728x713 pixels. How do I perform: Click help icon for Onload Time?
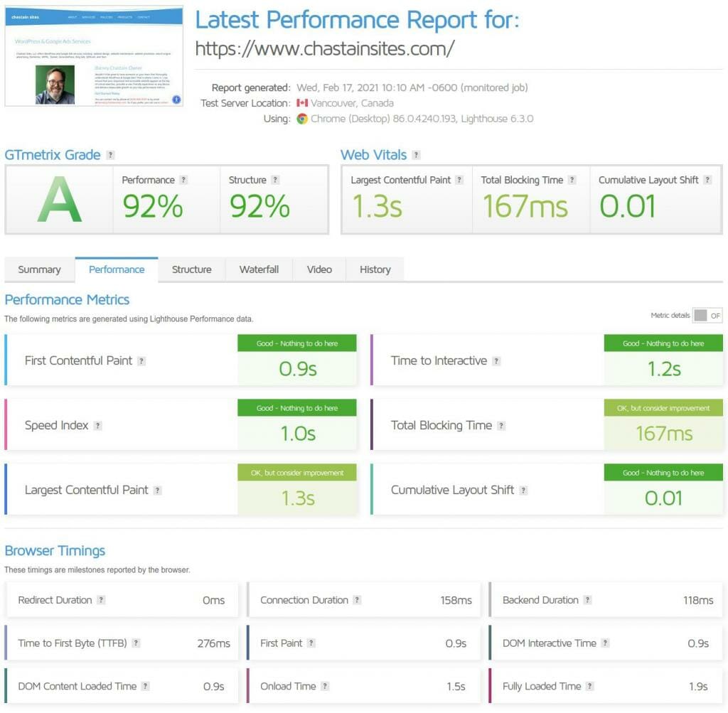[325, 686]
